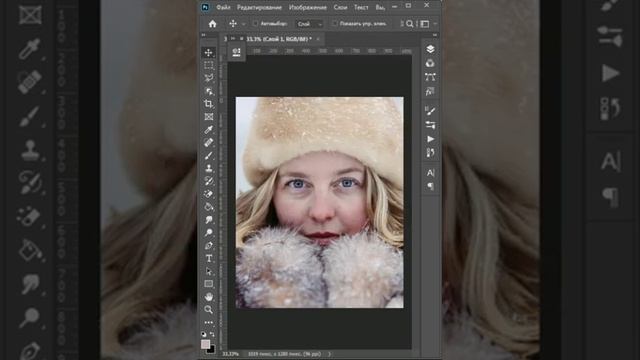Image resolution: width=640 pixels, height=360 pixels.
Task: Reset default foreground and background colors
Action: (204, 334)
